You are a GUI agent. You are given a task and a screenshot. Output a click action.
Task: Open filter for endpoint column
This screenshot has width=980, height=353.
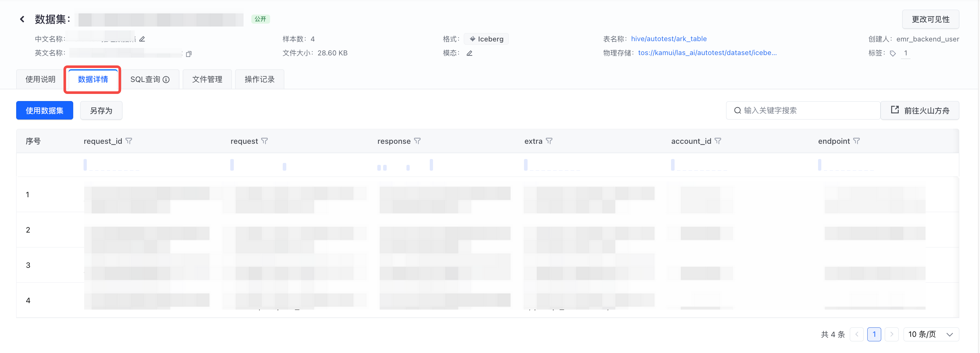tap(856, 141)
